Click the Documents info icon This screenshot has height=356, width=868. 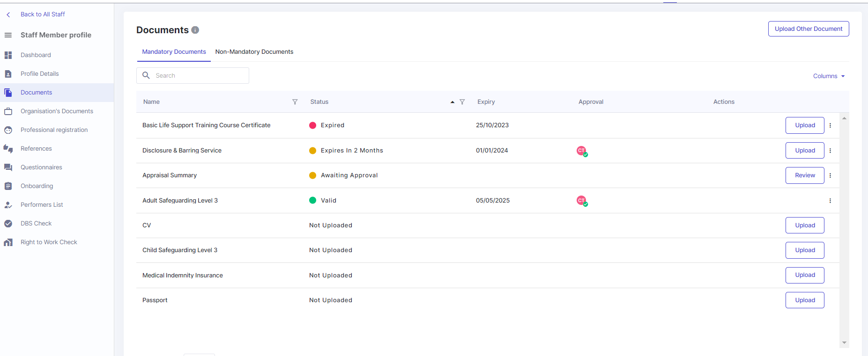pyautogui.click(x=195, y=30)
